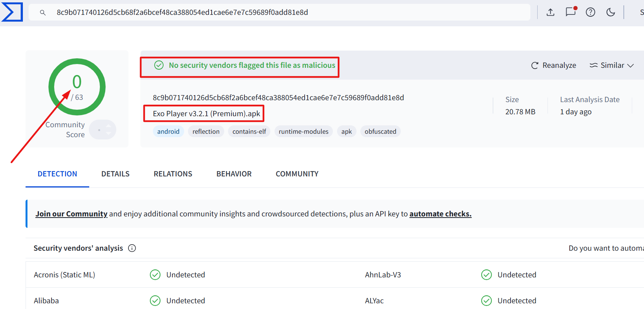Expand the Similar dropdown
This screenshot has height=309, width=644.
(612, 65)
